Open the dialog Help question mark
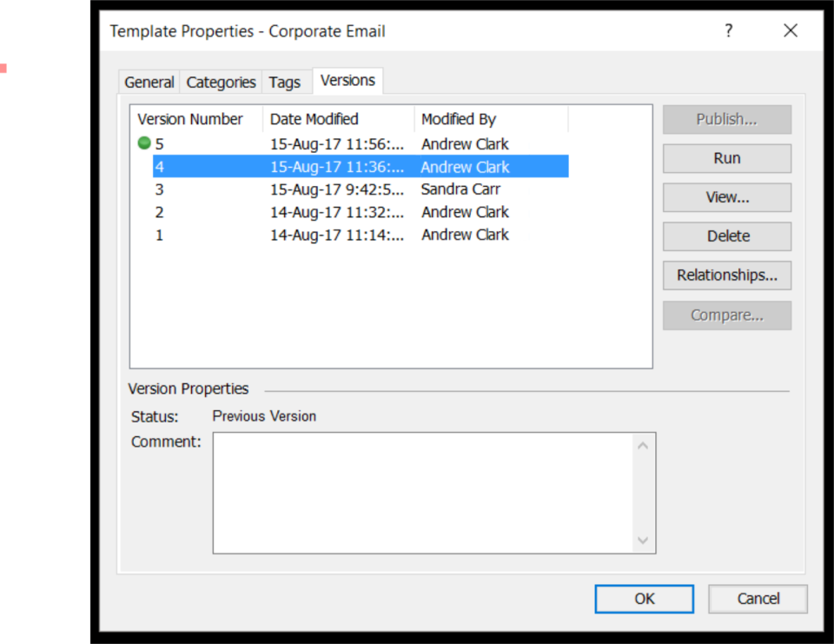 click(x=728, y=30)
